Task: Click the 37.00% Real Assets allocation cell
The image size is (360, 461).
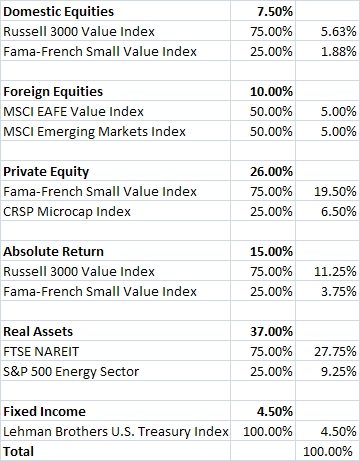Action: tap(263, 331)
